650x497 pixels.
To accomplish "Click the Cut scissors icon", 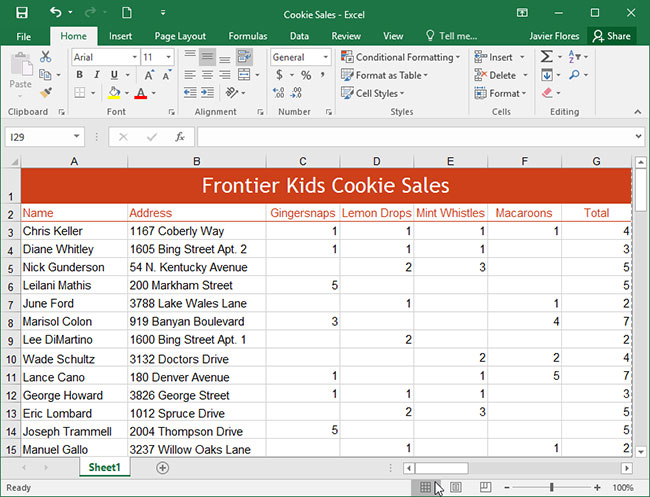I will pos(46,57).
